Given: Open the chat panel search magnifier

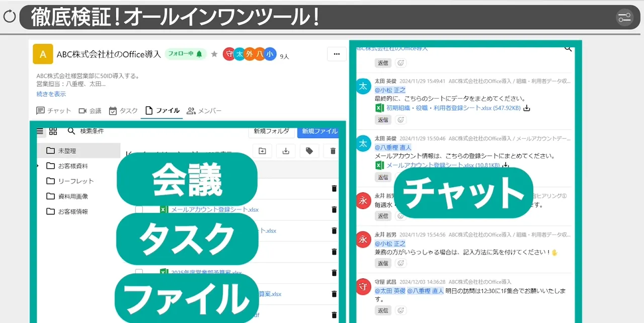Looking at the screenshot, I should pyautogui.click(x=568, y=49).
